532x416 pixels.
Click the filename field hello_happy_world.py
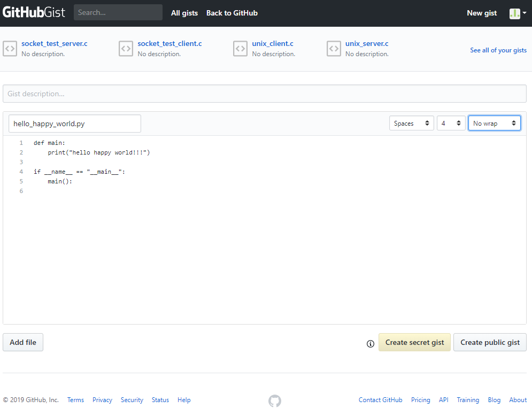click(x=75, y=124)
